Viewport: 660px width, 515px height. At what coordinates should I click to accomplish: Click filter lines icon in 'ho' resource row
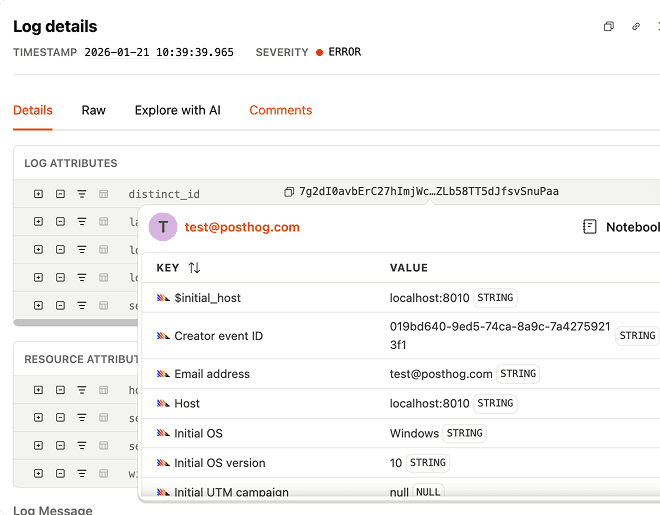[x=82, y=390]
